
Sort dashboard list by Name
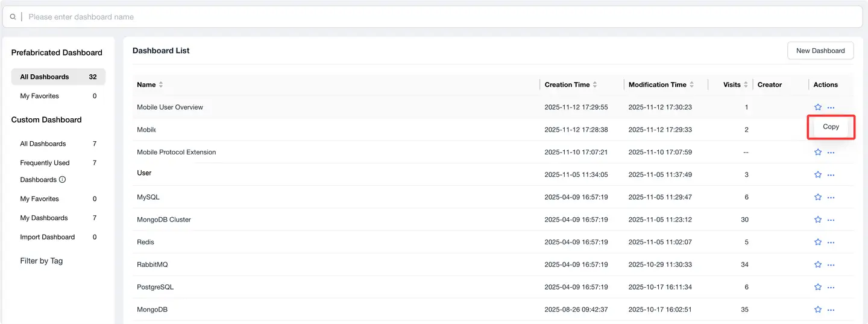coord(161,85)
